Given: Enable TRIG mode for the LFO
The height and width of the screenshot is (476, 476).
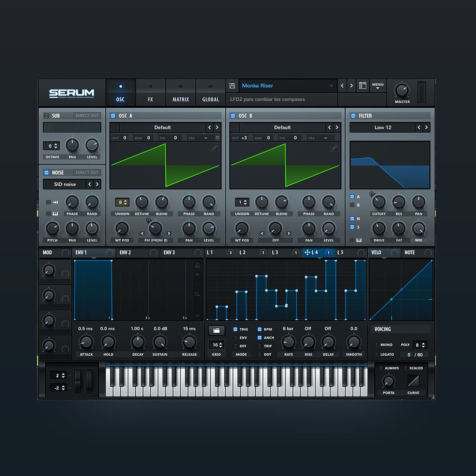Looking at the screenshot, I should click(236, 329).
